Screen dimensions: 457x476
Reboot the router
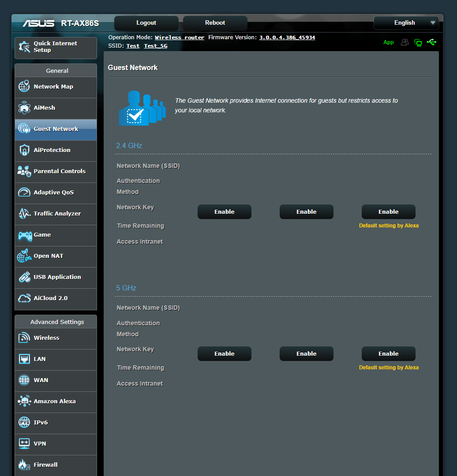(x=215, y=22)
